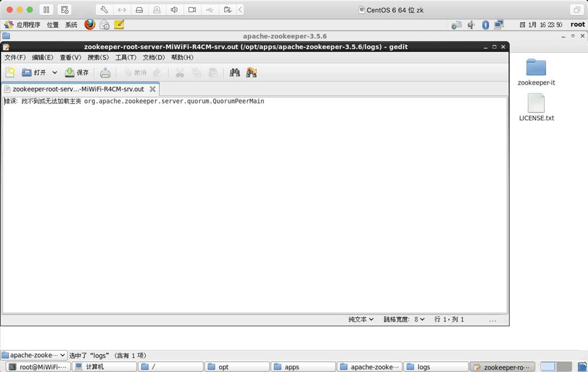Launch Firefox from the top panel
The image size is (588, 372).
[89, 24]
